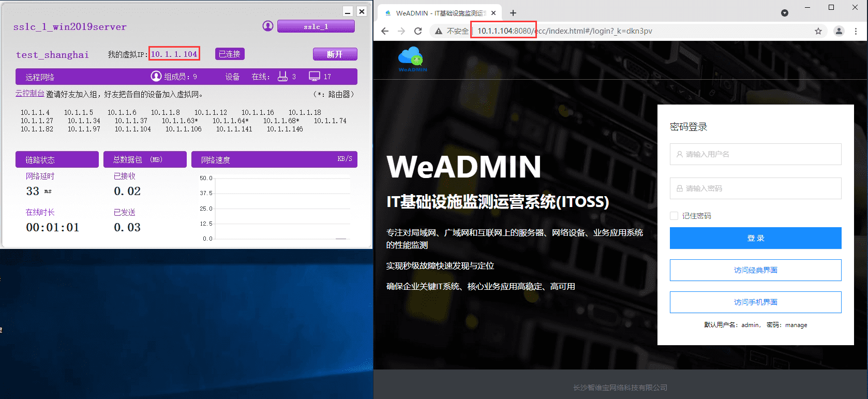Tick the 记住密码 checkbox
Image resolution: width=868 pixels, height=399 pixels.
point(674,216)
